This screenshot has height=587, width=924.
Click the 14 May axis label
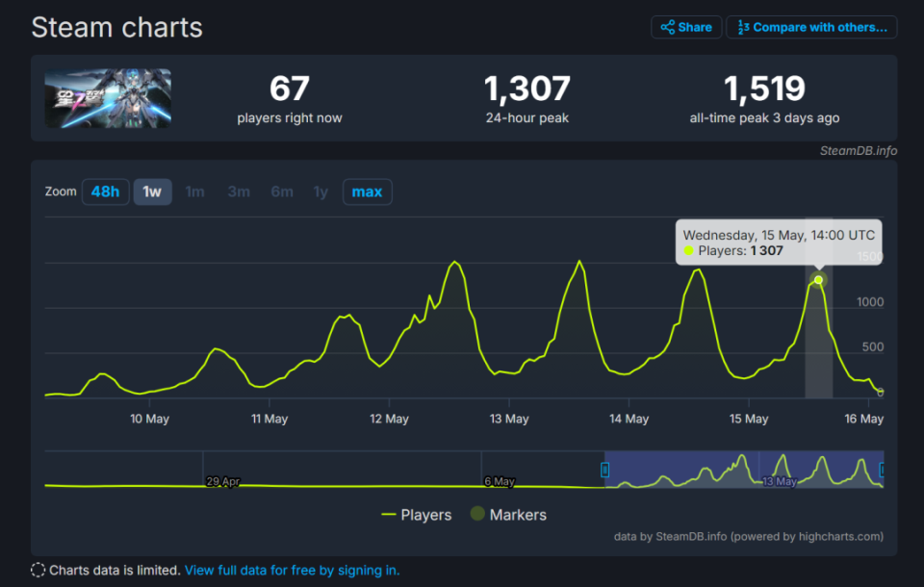point(629,419)
